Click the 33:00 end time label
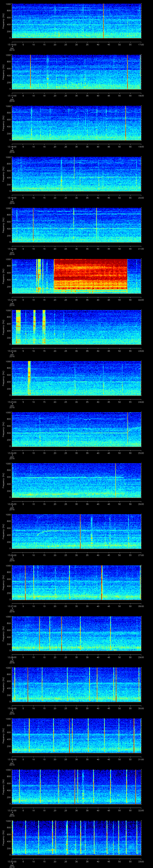Image resolution: width=153 pixels, height=868 pixels. coord(141,861)
